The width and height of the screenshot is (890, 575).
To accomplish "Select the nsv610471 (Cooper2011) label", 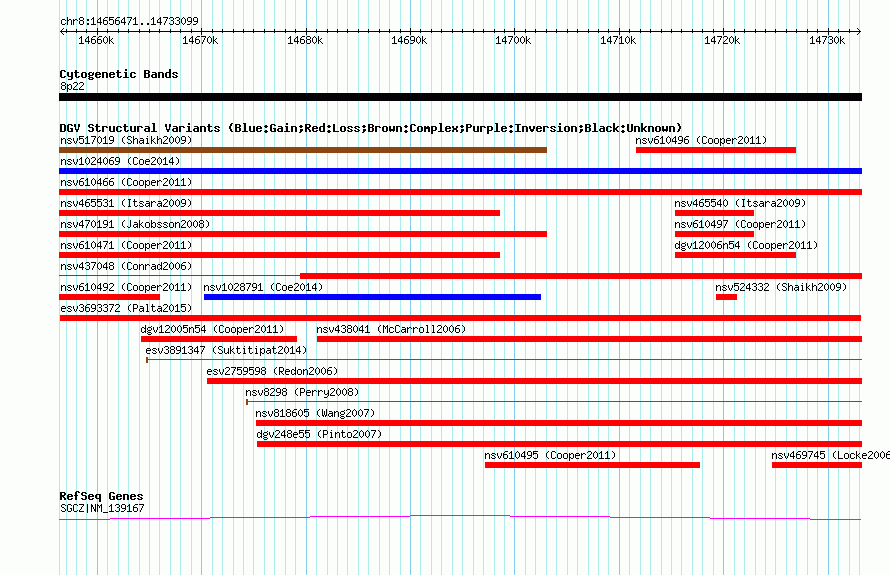I will coord(126,245).
